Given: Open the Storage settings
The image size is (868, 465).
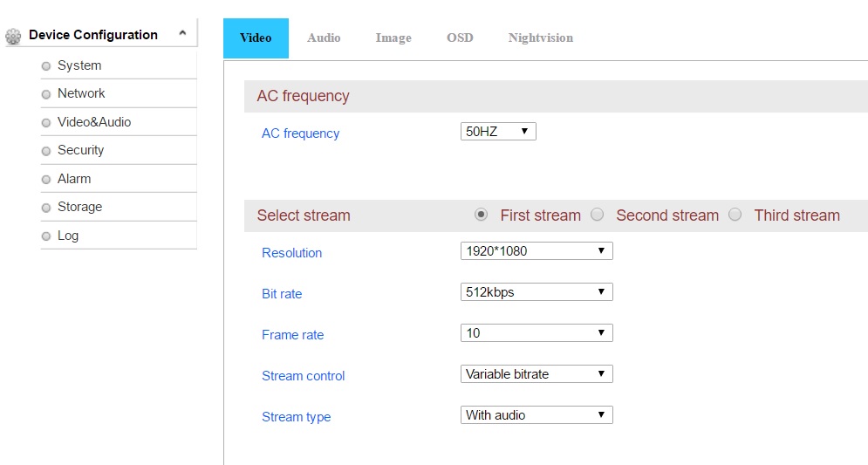Looking at the screenshot, I should tap(79, 207).
